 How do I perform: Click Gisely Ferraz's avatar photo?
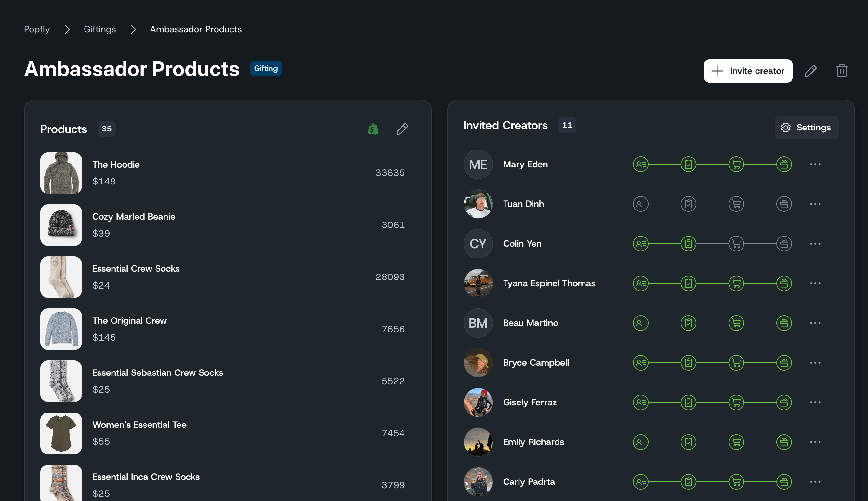coord(478,403)
